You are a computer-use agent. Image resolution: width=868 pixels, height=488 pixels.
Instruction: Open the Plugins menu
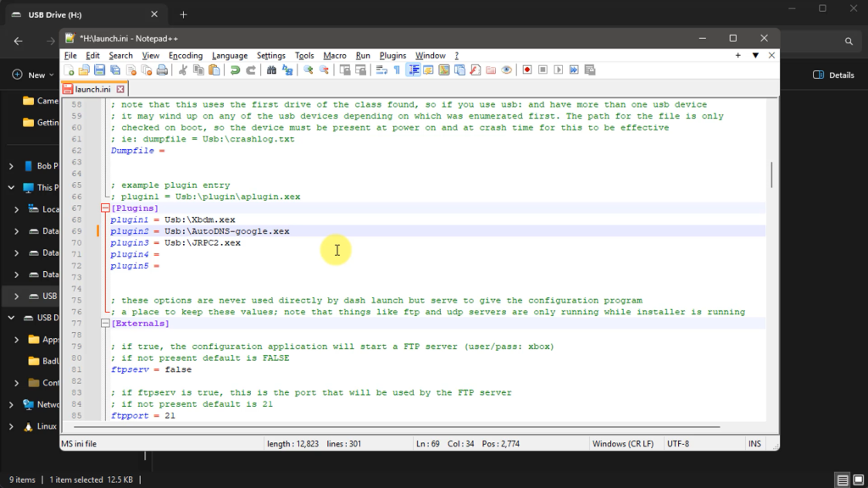pyautogui.click(x=392, y=55)
